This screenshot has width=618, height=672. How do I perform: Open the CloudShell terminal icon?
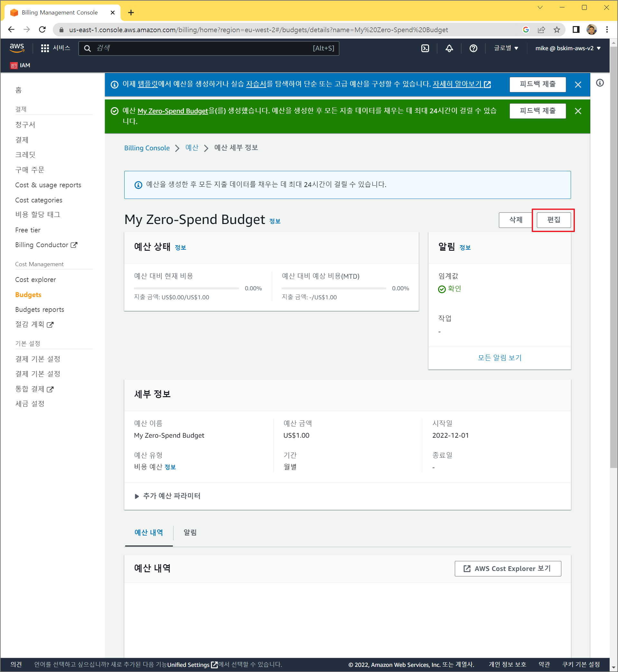[x=425, y=48]
